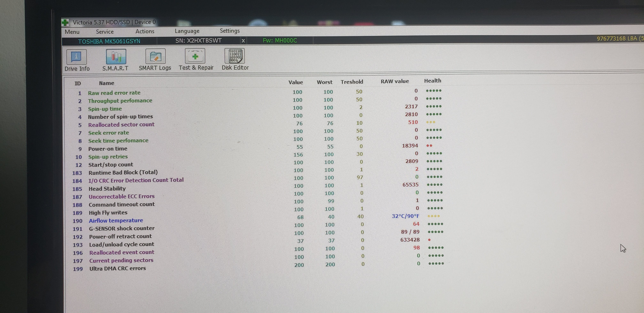Click yellow health dots for Reallocated sector count

(431, 122)
